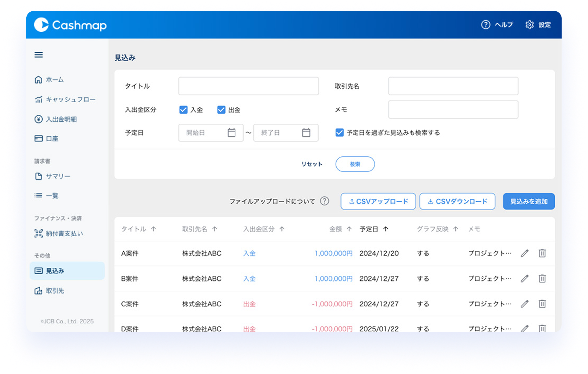Open 一覧 under 請求書
The height and width of the screenshot is (374, 588).
click(46, 196)
